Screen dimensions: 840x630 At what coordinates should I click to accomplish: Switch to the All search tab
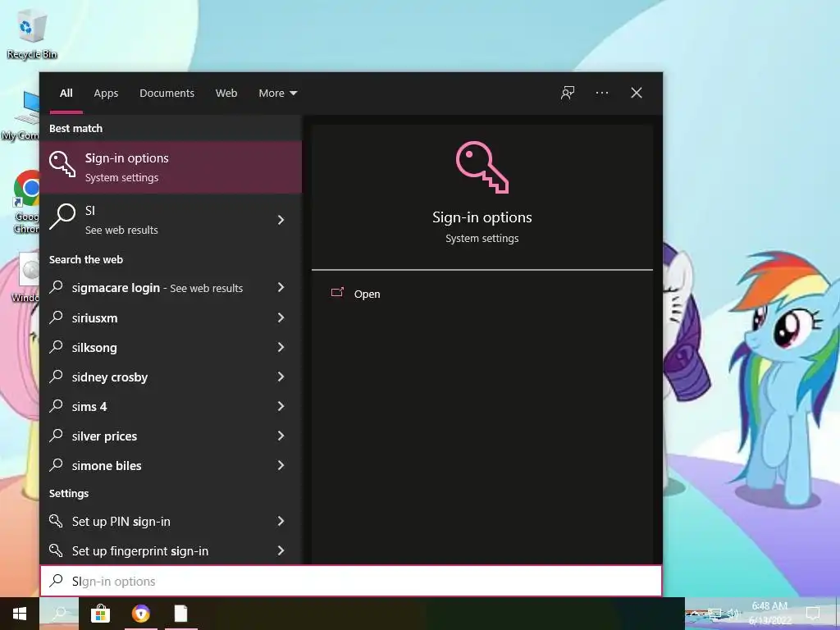point(66,94)
